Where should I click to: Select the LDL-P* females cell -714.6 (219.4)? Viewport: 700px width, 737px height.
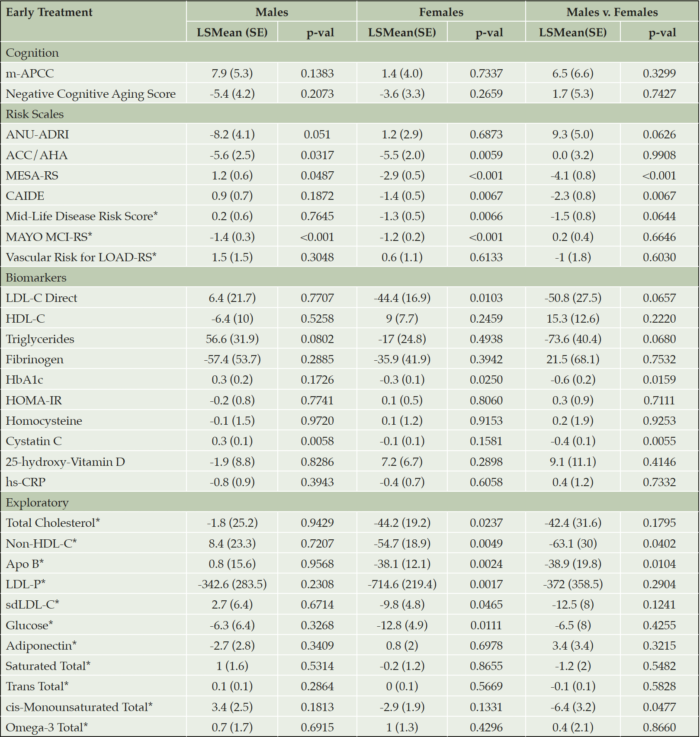402,584
